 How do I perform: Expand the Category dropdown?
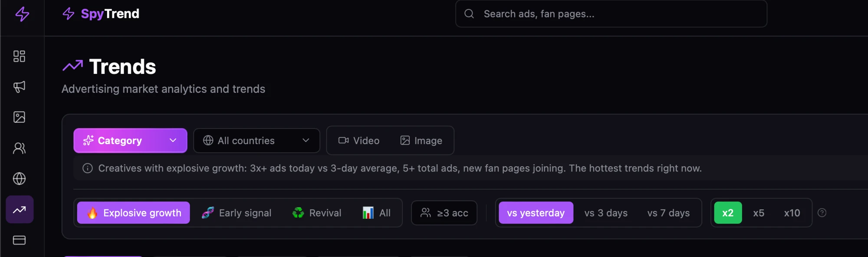tap(130, 141)
